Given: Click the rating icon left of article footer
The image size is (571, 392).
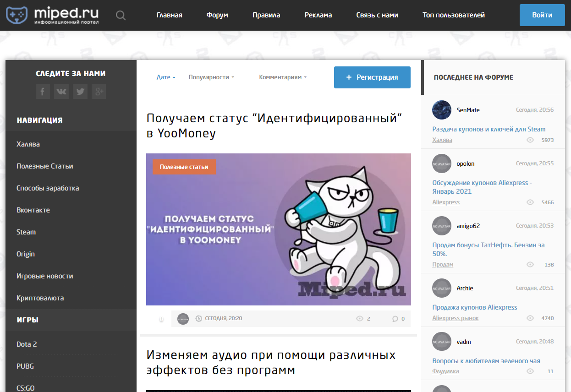Looking at the screenshot, I should pos(161,319).
